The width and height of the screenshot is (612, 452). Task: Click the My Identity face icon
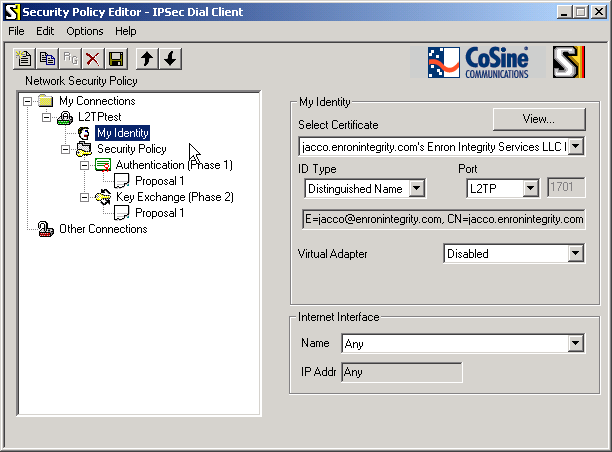pos(84,133)
